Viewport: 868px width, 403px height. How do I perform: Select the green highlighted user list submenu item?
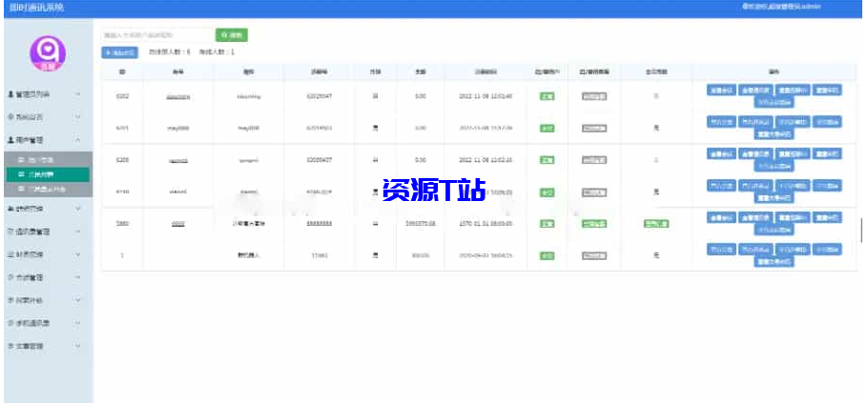click(48, 174)
